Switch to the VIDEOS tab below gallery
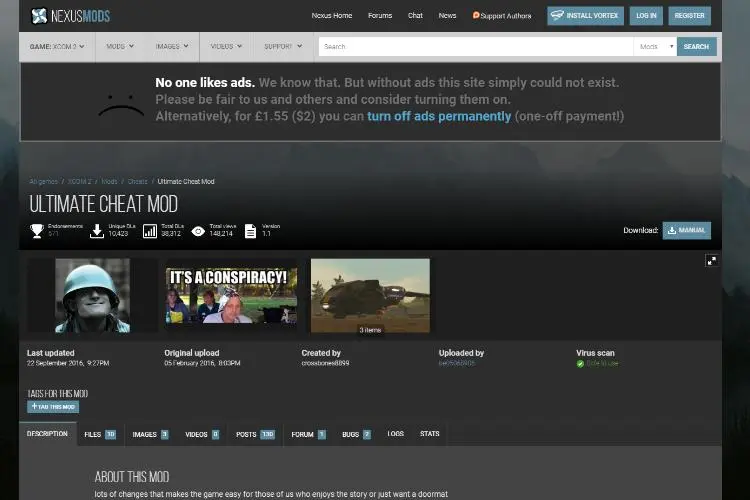Viewport: 750px width, 500px height. click(202, 434)
